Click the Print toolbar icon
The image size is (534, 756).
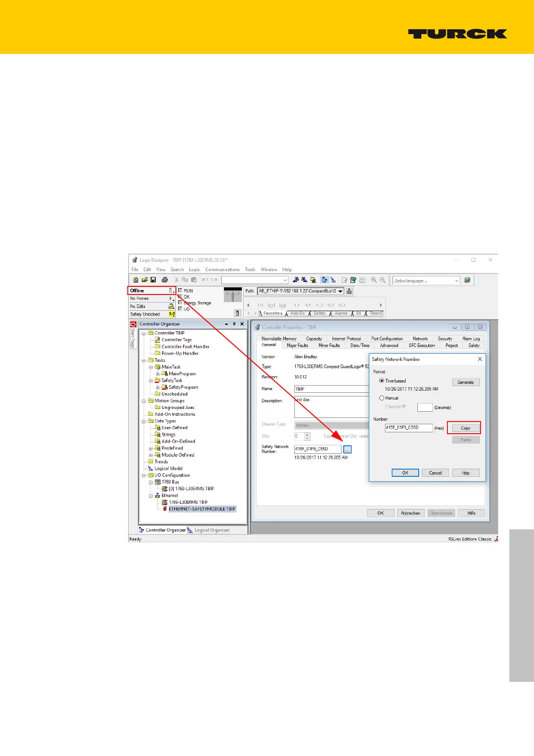click(165, 280)
